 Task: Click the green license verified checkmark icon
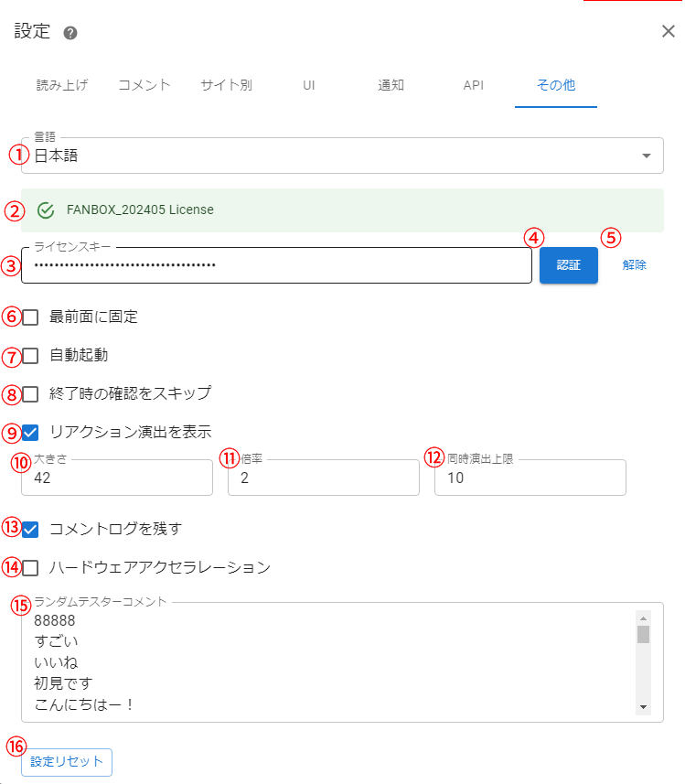[46, 210]
